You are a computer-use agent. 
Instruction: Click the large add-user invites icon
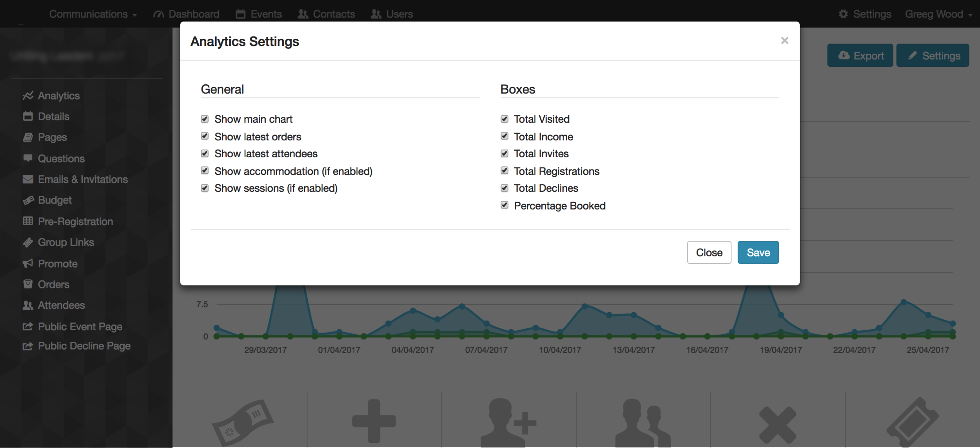[x=508, y=423]
